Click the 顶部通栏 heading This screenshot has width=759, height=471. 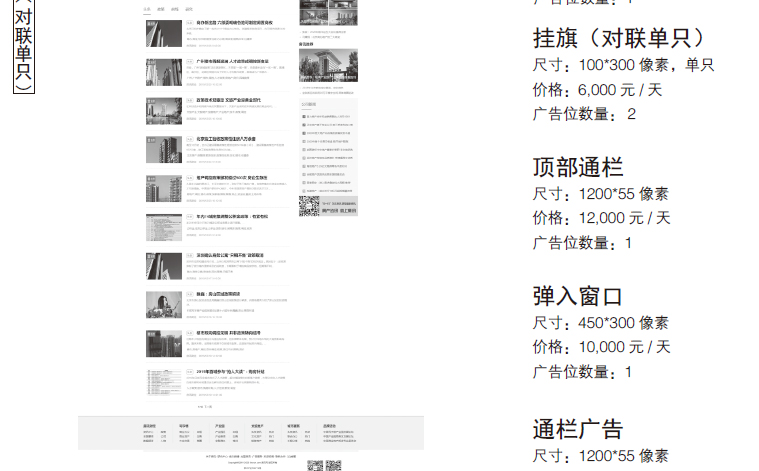578,167
